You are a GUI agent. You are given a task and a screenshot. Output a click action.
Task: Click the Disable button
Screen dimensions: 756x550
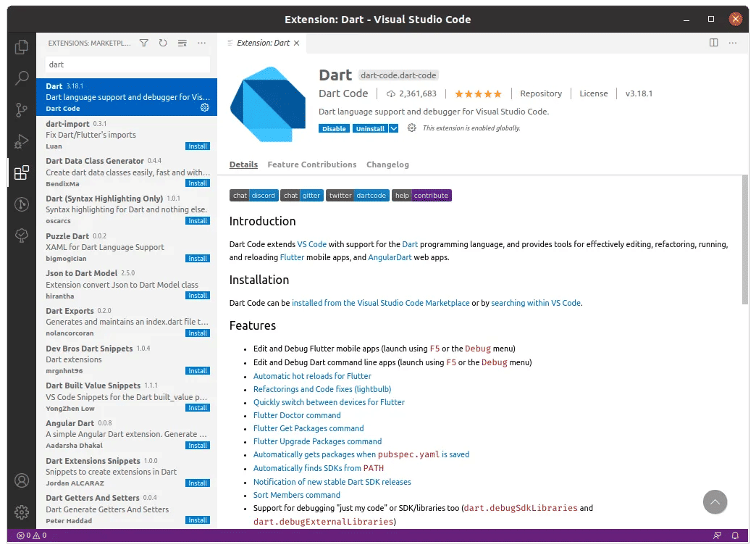(x=334, y=128)
